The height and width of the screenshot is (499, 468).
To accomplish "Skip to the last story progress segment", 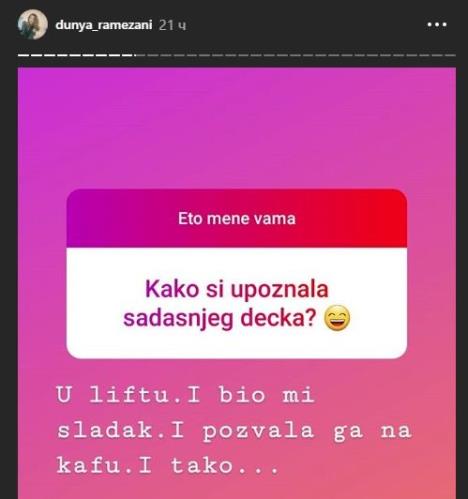I will 450,55.
